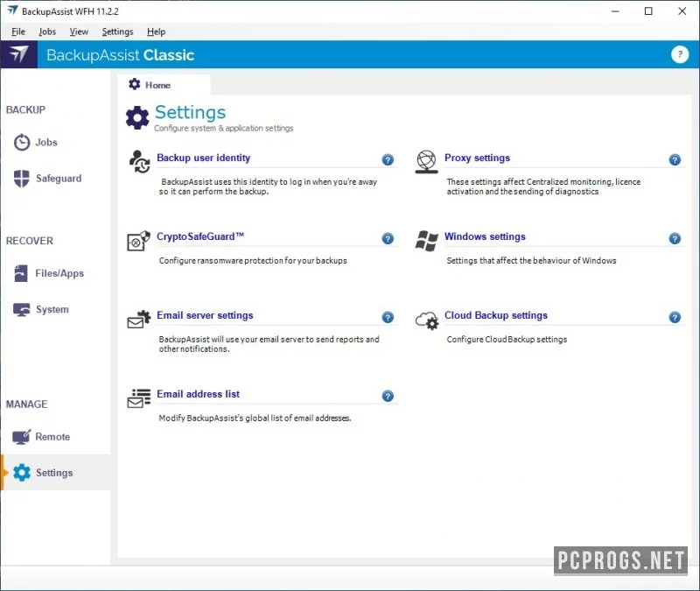Click the Settings gear in sidebar
This screenshot has height=591, width=700.
21,473
